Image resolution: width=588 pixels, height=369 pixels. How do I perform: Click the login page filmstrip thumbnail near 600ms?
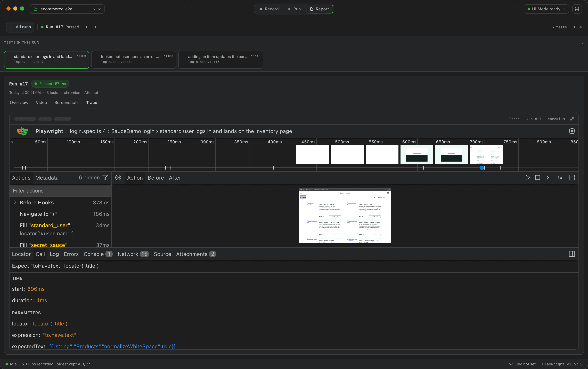pos(416,154)
